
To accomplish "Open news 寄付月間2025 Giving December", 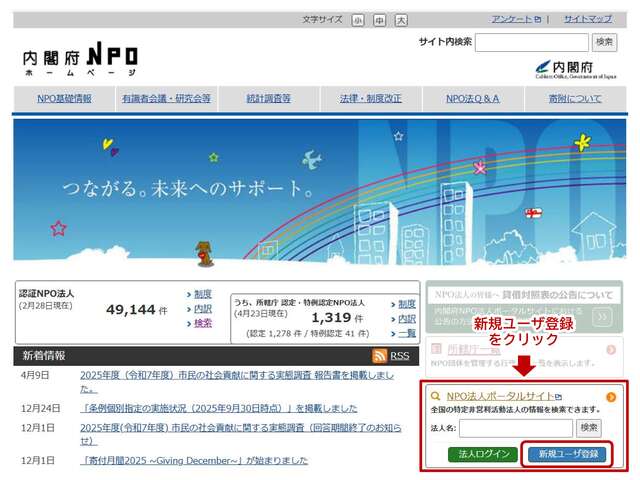I will pyautogui.click(x=194, y=460).
